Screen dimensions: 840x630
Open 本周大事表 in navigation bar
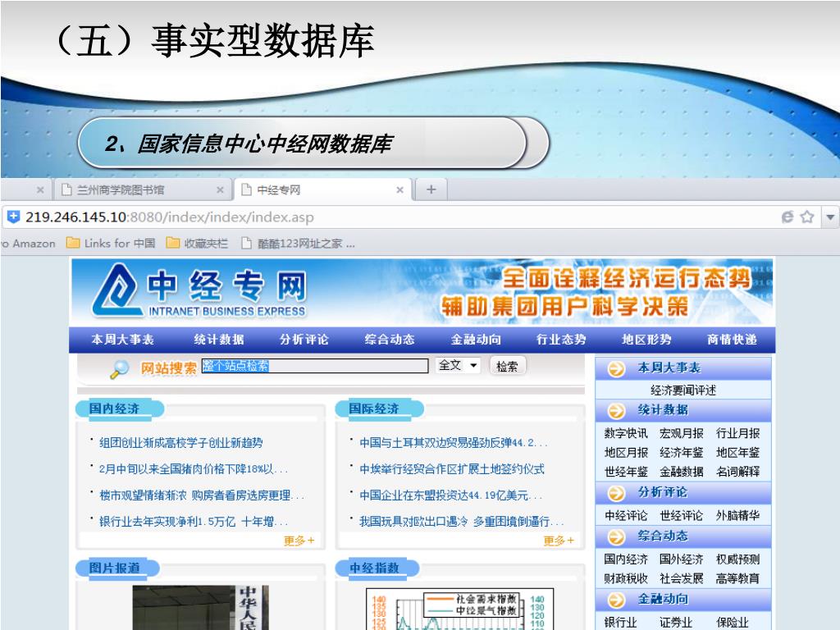point(123,340)
